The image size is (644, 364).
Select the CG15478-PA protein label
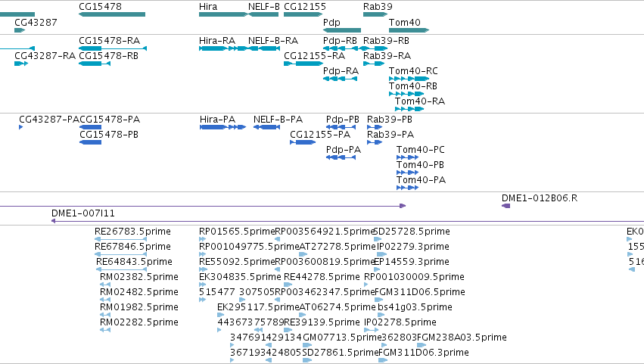(110, 120)
